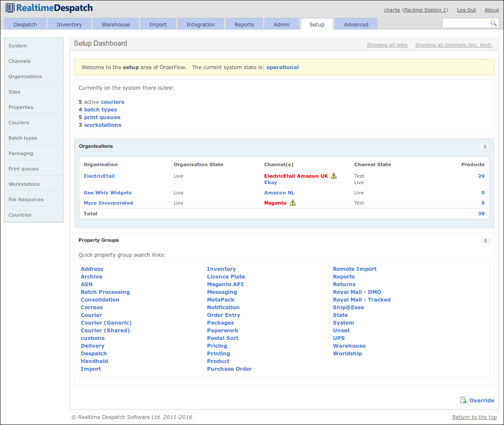Open Channels in the sidebar

tap(34, 61)
